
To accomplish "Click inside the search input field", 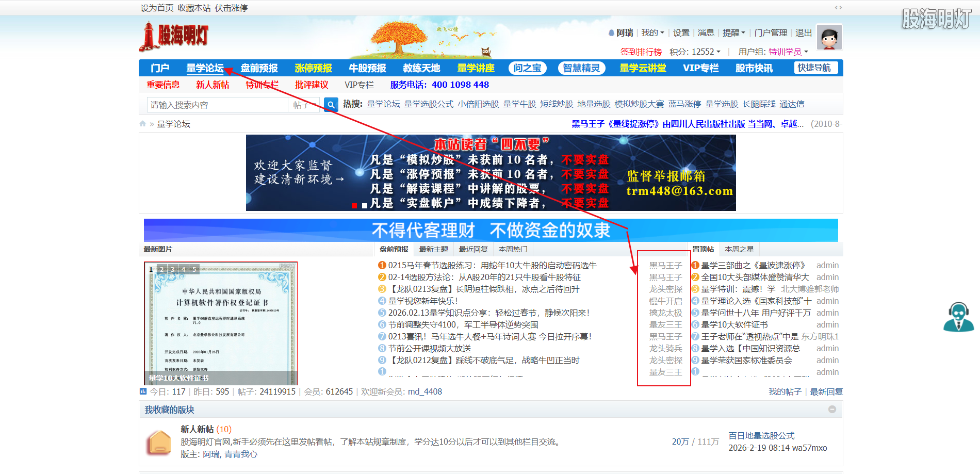I will click(x=217, y=104).
